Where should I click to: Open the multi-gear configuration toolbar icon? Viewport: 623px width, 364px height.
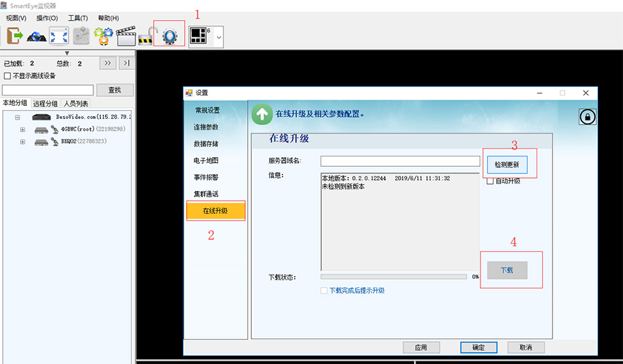[x=104, y=36]
